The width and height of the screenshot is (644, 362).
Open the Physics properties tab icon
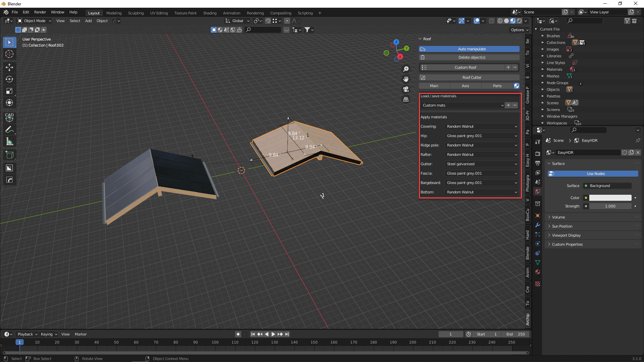538,244
